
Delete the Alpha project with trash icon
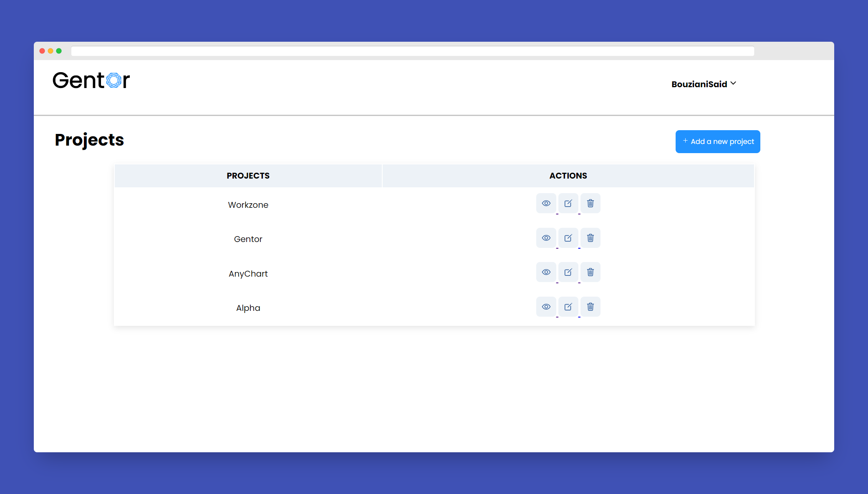pyautogui.click(x=590, y=307)
